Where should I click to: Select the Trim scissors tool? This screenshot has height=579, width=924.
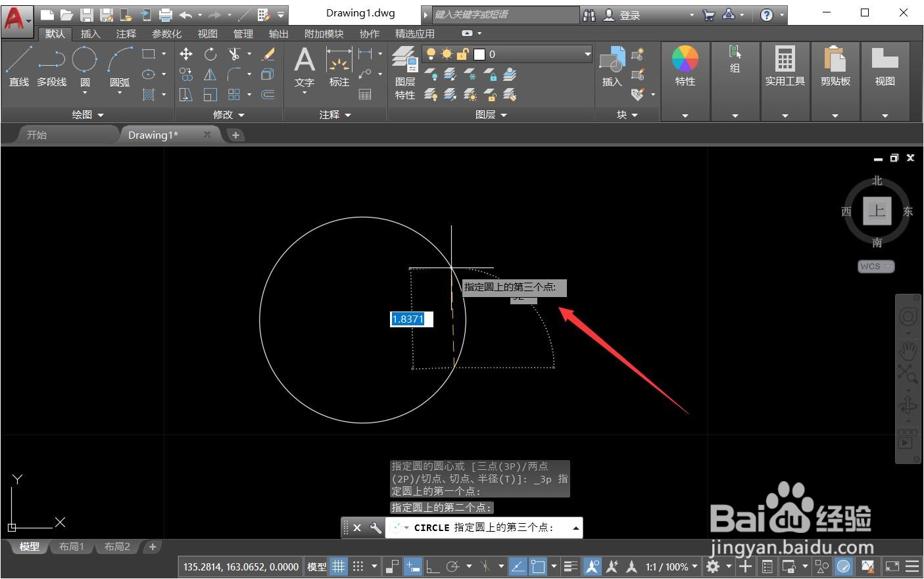pos(234,54)
